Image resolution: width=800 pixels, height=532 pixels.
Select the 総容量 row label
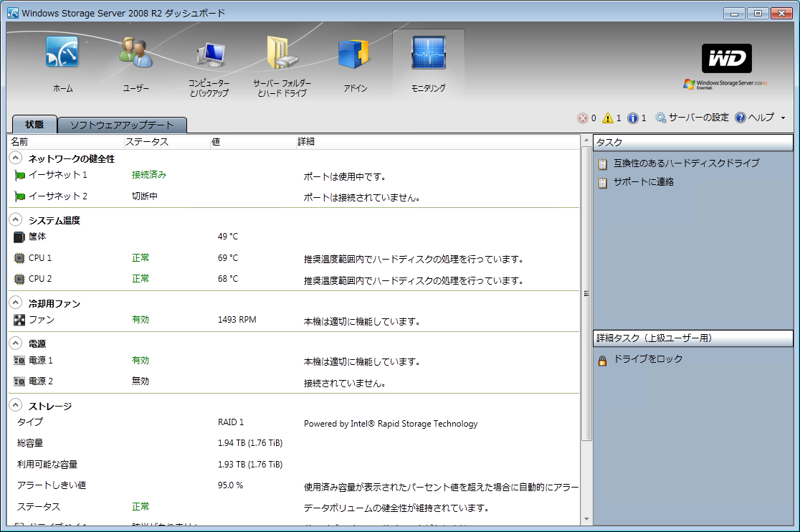(x=30, y=443)
